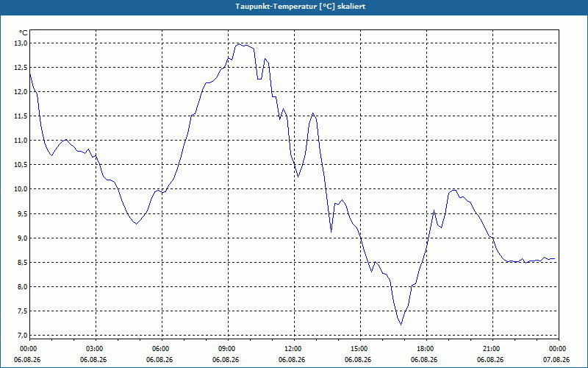Image resolution: width=588 pixels, height=368 pixels.
Task: Click the 09:00 time label
Action: [x=229, y=349]
